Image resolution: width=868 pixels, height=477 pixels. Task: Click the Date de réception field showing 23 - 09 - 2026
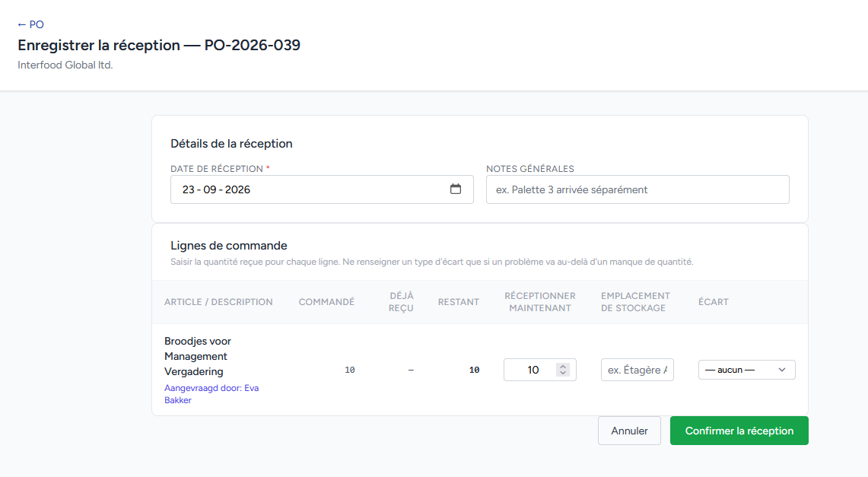click(322, 189)
